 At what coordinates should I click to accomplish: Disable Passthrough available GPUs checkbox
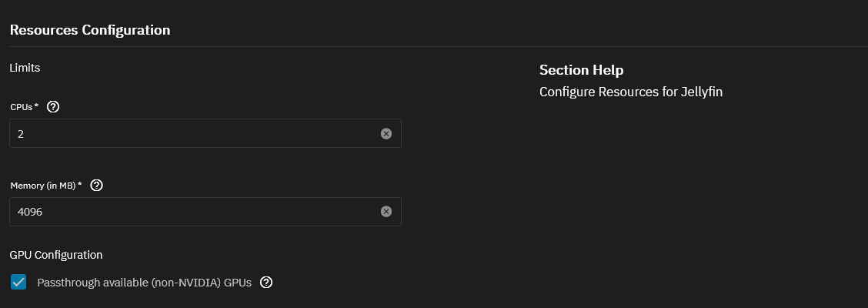tap(18, 283)
